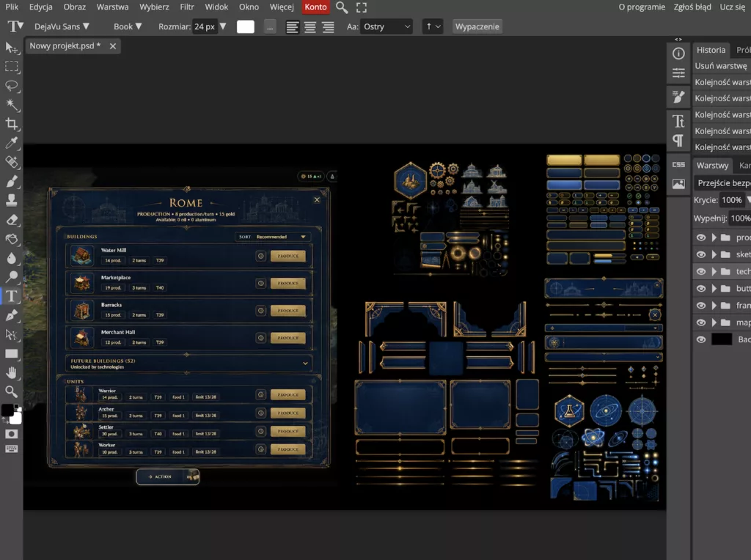Open the Paragraph panel icon
751x560 pixels.
(x=678, y=140)
